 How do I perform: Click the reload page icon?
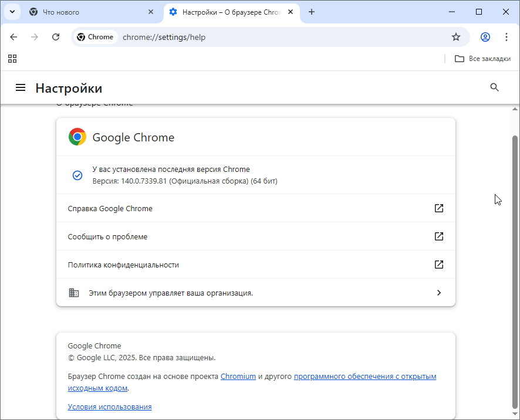click(56, 37)
